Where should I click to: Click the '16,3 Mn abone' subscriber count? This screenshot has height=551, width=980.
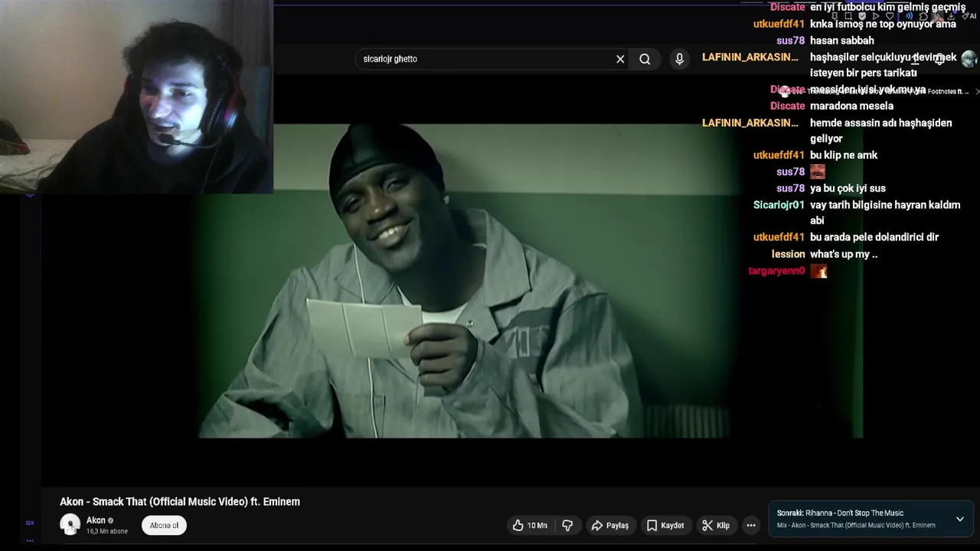tap(107, 531)
